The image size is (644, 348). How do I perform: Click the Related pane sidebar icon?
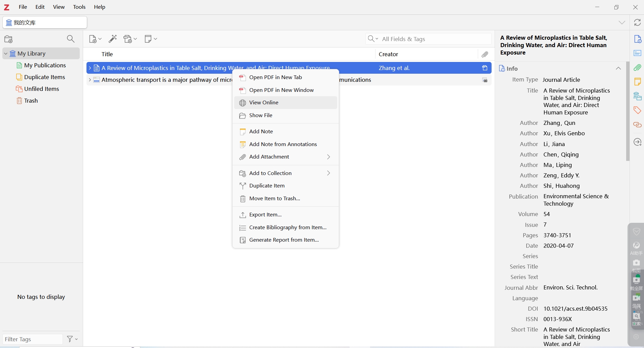638,125
